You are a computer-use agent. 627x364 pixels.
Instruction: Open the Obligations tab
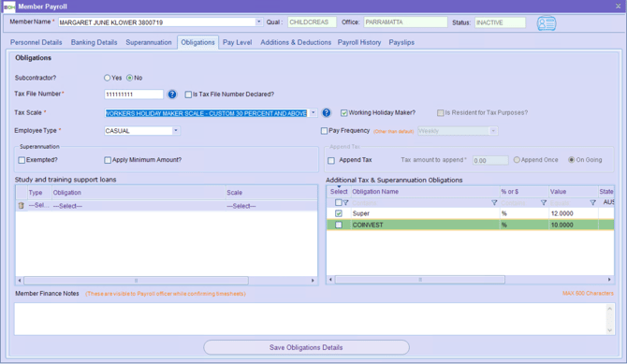(x=198, y=42)
